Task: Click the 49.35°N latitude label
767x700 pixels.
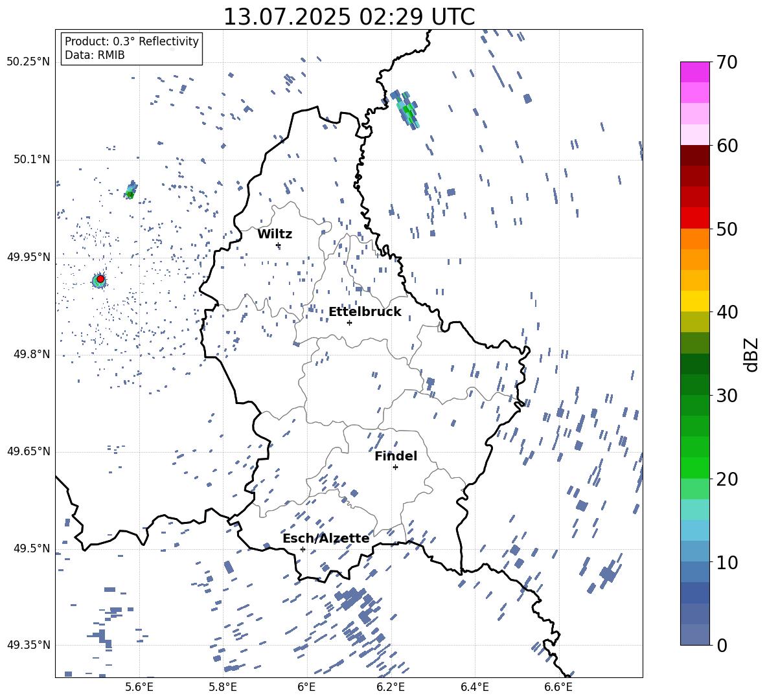Action: click(28, 645)
